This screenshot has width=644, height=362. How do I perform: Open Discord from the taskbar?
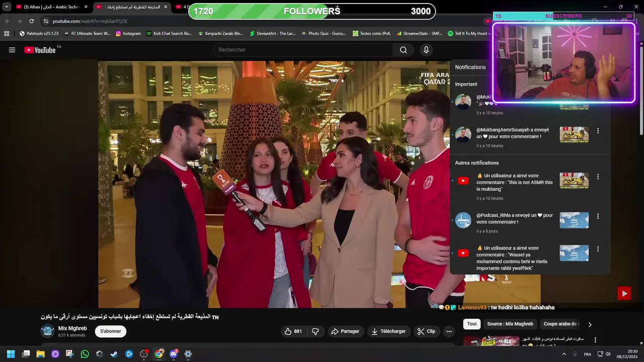coord(174,354)
